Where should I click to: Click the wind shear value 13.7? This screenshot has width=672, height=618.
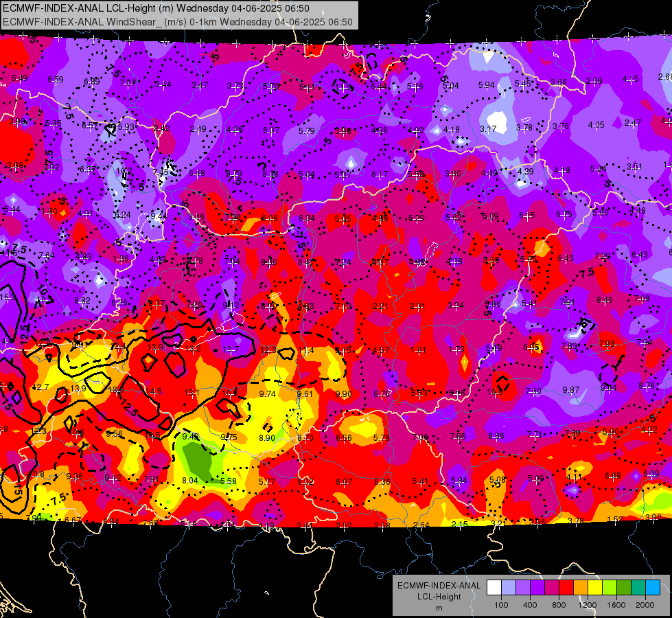click(231, 350)
